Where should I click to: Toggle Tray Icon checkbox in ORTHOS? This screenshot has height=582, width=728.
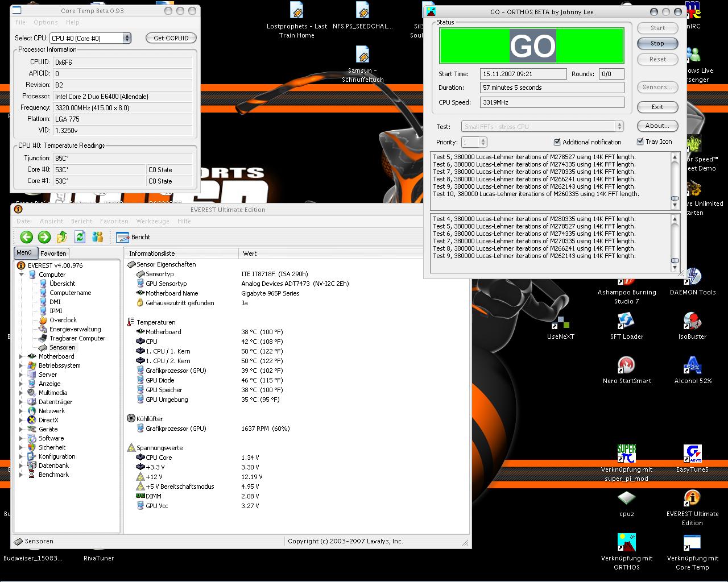tap(640, 142)
